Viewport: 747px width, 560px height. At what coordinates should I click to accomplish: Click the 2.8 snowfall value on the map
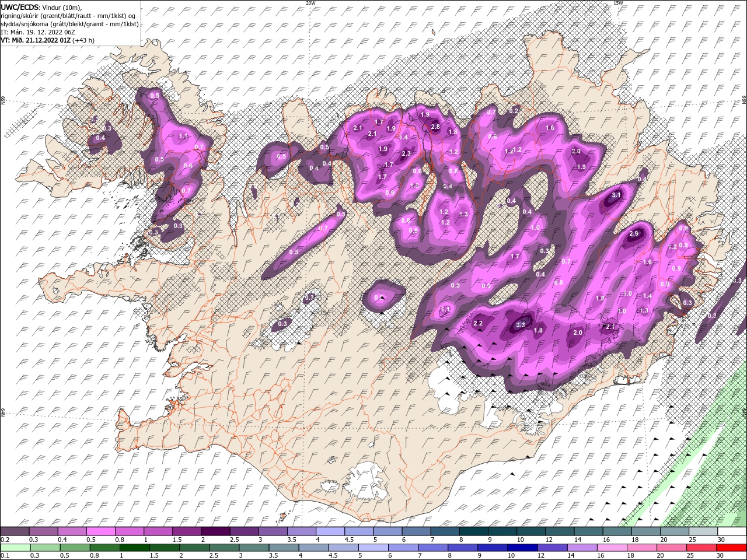click(x=435, y=127)
